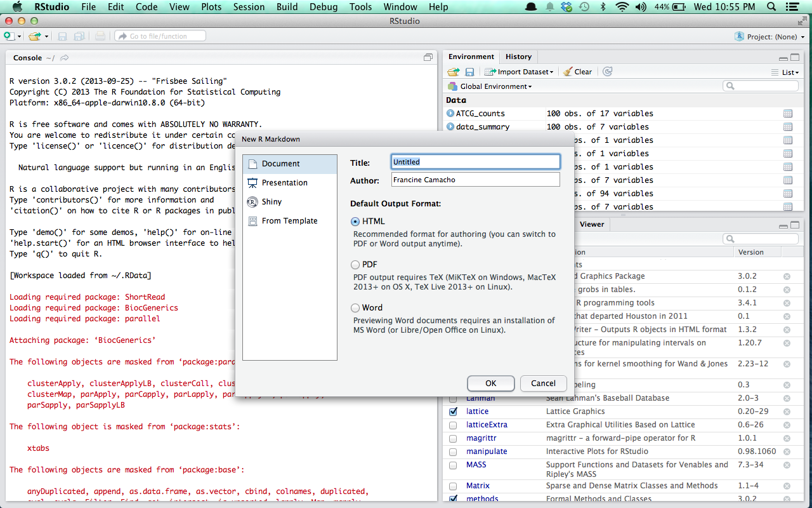Check the magrittr package checkbox
Image resolution: width=812 pixels, height=508 pixels.
point(453,438)
